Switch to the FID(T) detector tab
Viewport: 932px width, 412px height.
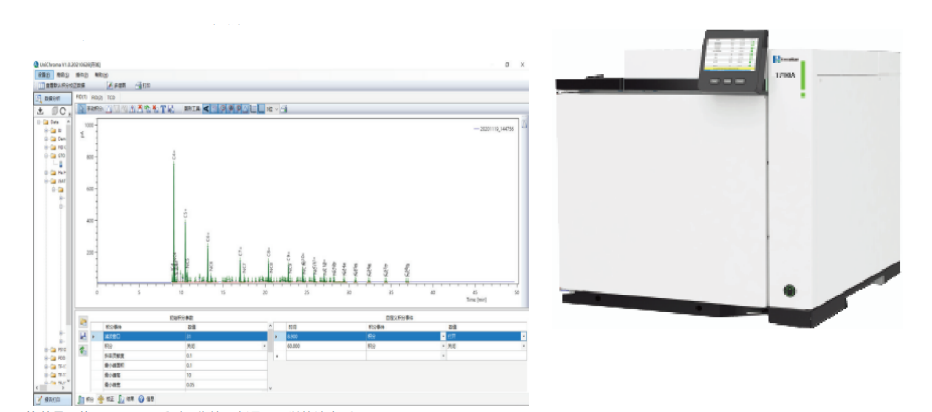[x=82, y=98]
